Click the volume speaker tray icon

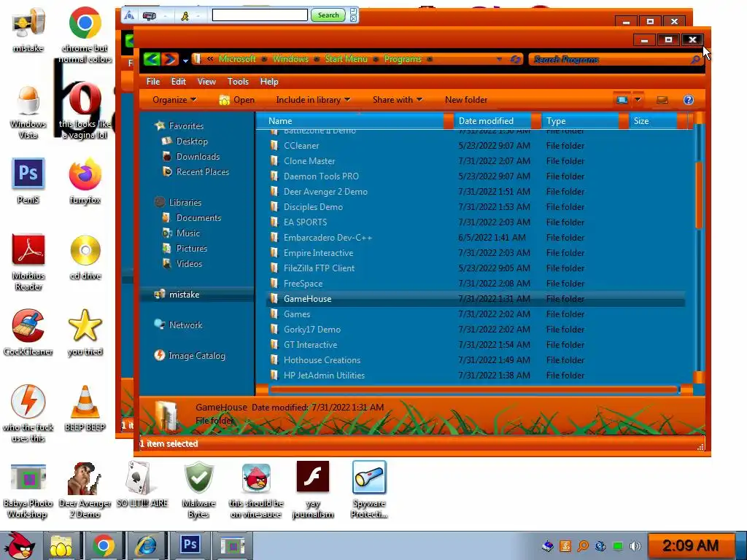(x=635, y=545)
